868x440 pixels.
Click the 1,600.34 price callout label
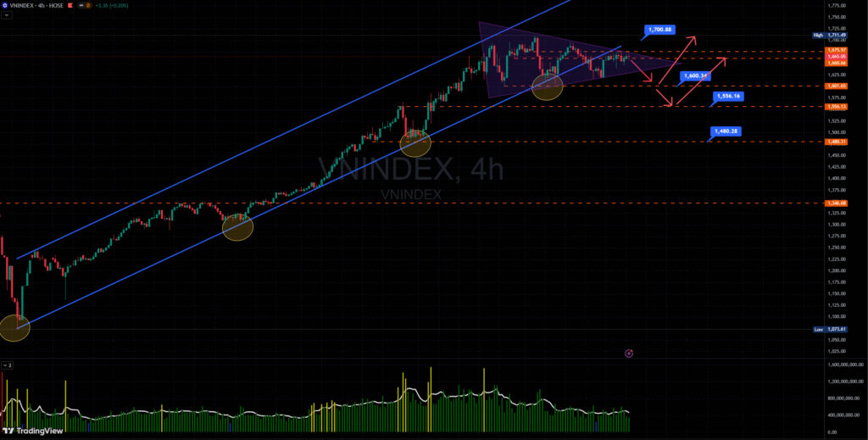(x=694, y=75)
